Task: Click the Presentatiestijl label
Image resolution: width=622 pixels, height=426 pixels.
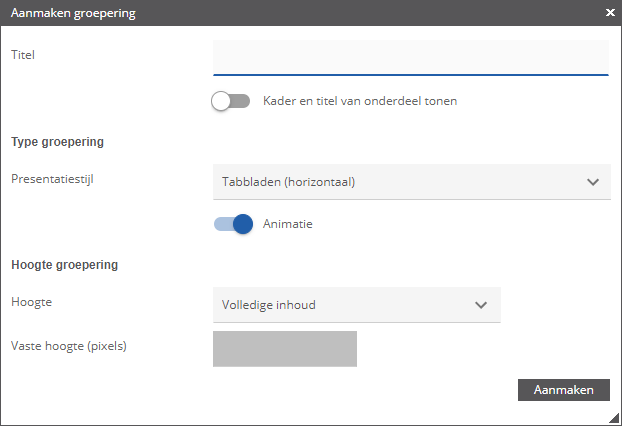Action: (x=52, y=179)
